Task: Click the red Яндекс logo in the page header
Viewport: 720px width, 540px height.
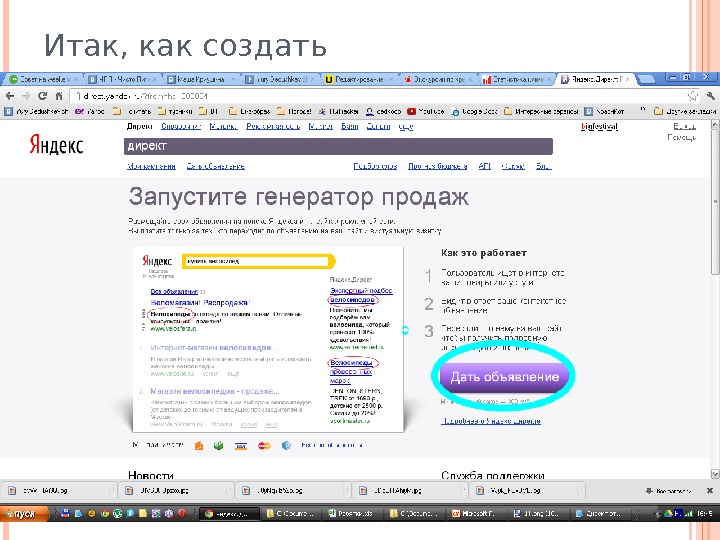Action: pos(56,145)
